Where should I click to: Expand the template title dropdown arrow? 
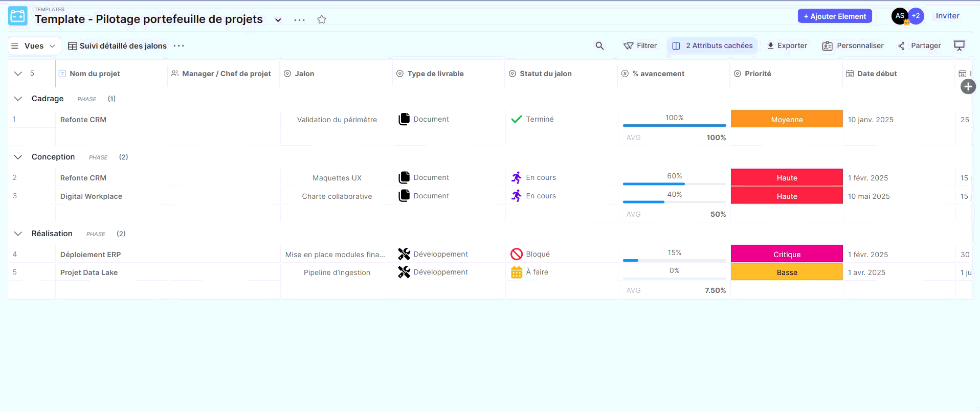coord(278,20)
